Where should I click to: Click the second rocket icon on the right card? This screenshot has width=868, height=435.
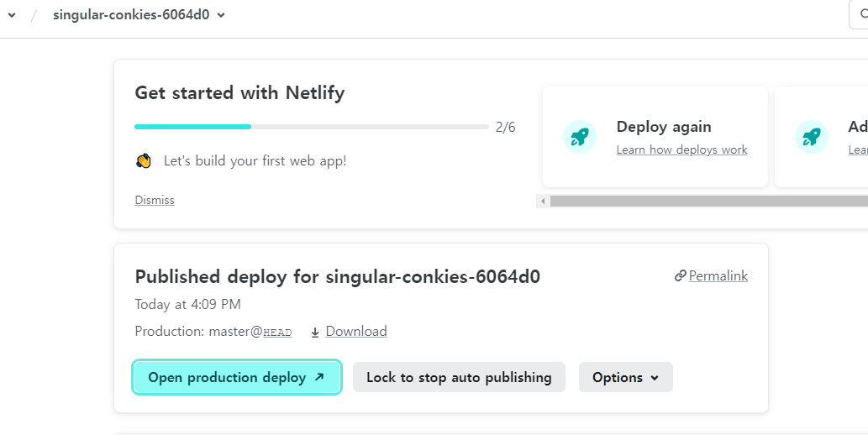[x=811, y=137]
